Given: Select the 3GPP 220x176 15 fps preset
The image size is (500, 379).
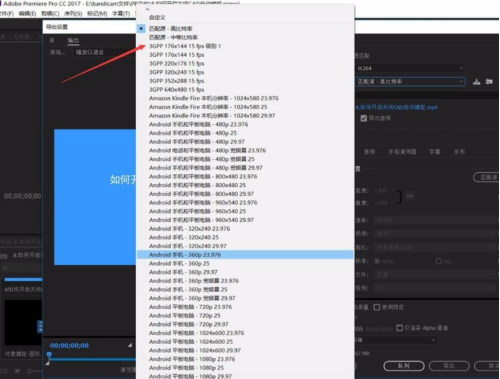Looking at the screenshot, I should tap(245, 63).
